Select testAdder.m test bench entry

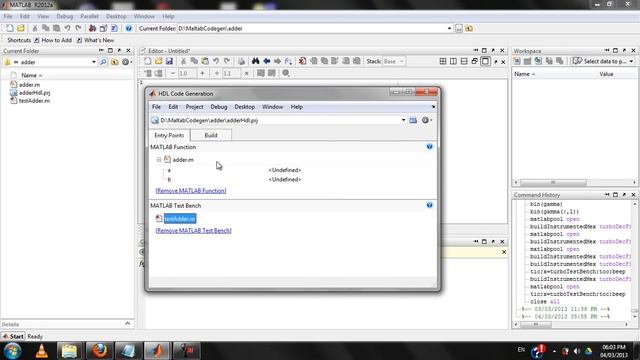180,219
